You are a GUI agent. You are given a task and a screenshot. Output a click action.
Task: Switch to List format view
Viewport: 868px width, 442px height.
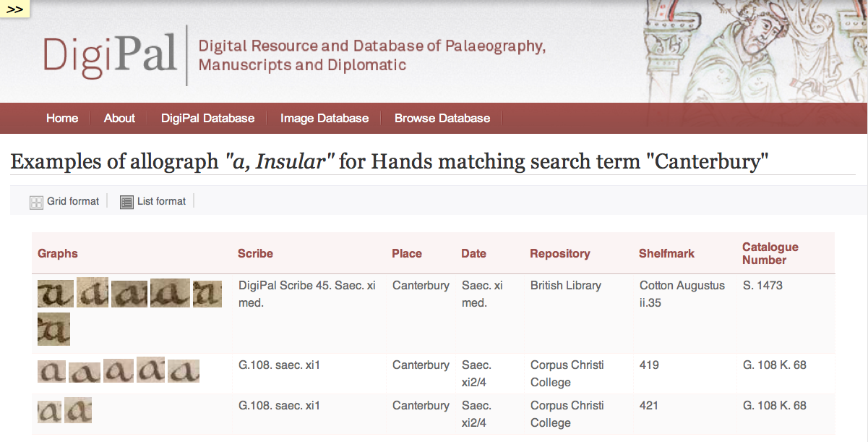161,201
